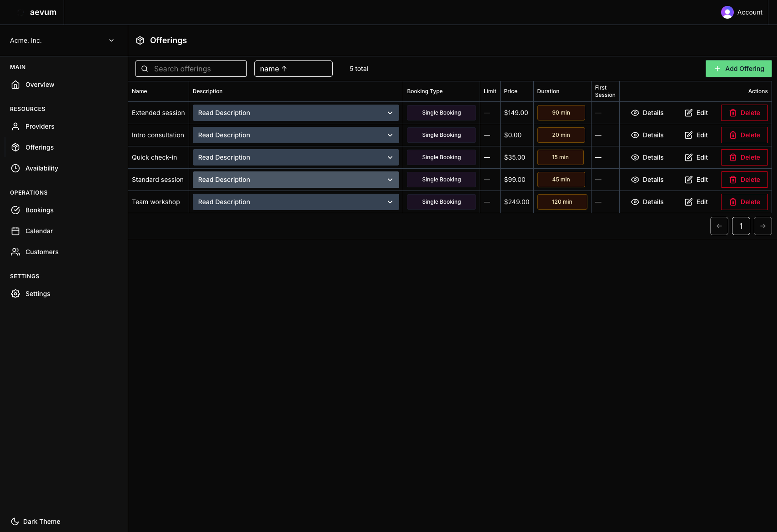Image resolution: width=777 pixels, height=532 pixels.
Task: Click pencil edit icon for Extended session
Action: point(689,113)
